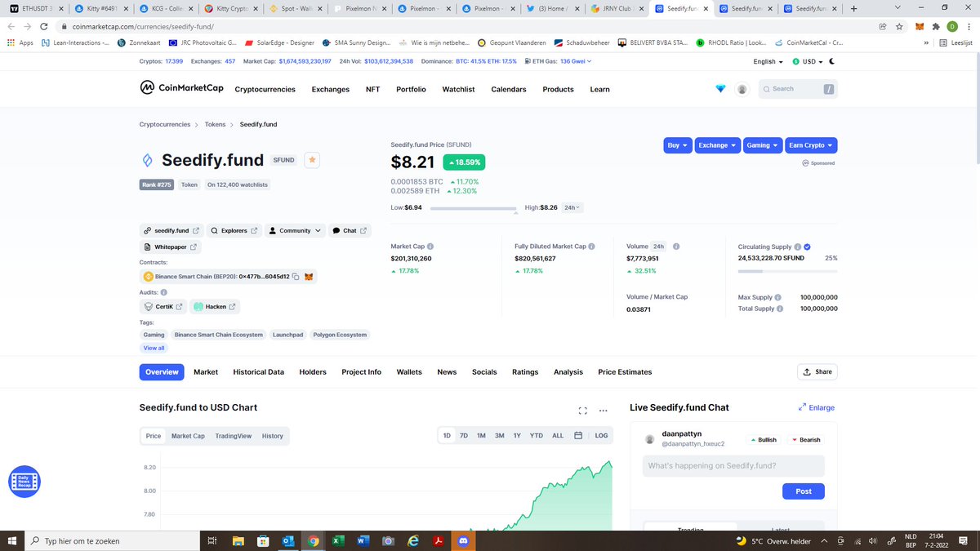
Task: Click the chat message input field
Action: click(733, 466)
